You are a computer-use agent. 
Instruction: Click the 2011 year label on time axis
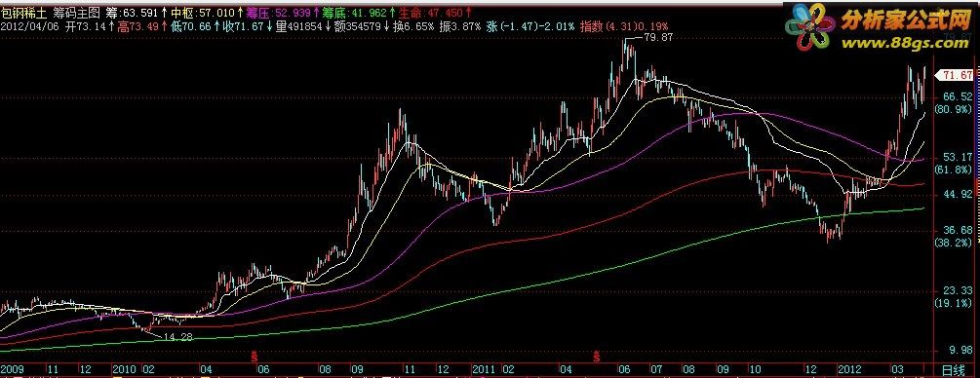tap(485, 368)
